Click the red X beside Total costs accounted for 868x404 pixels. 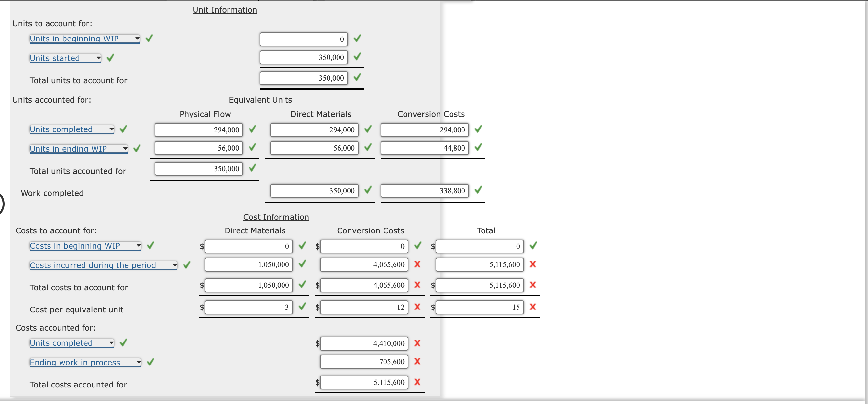[417, 382]
